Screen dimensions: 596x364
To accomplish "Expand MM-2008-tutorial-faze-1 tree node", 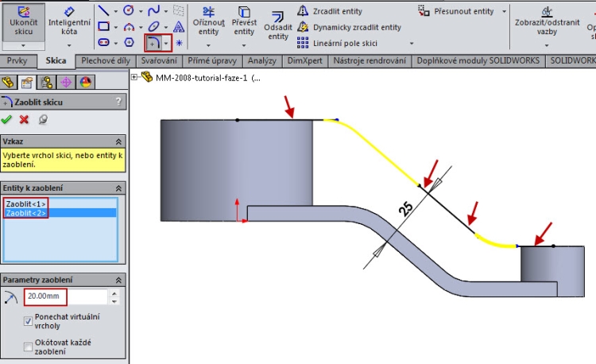I will pyautogui.click(x=134, y=77).
